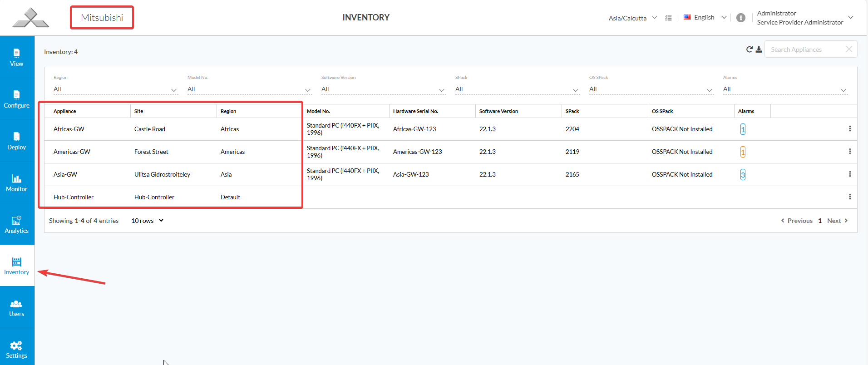The image size is (868, 365).
Task: Sort by OS SPack column header in table
Action: point(662,111)
